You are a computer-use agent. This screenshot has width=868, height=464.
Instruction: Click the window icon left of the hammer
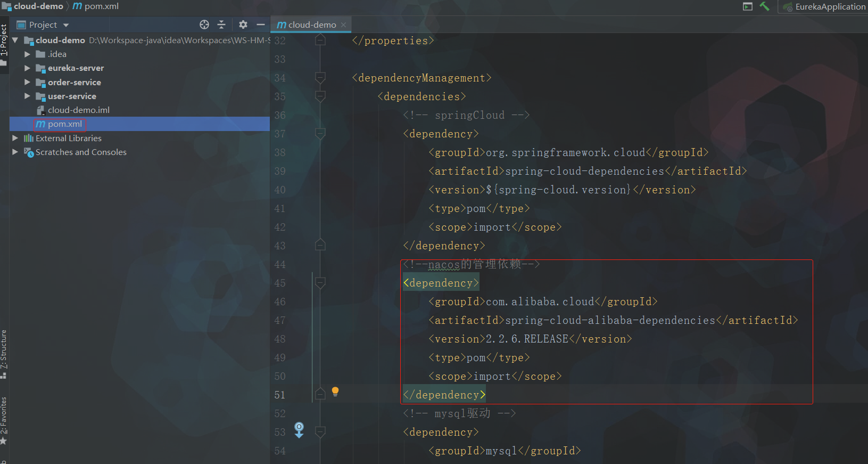tap(748, 6)
